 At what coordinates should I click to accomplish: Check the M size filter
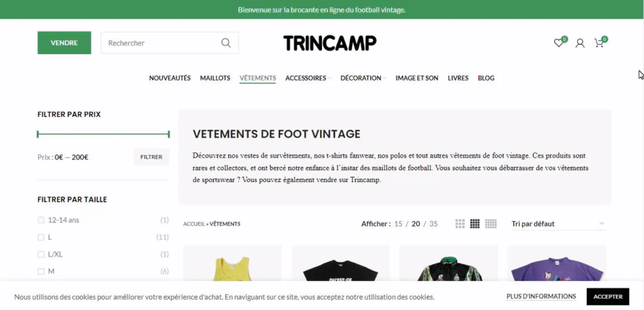[x=41, y=271]
